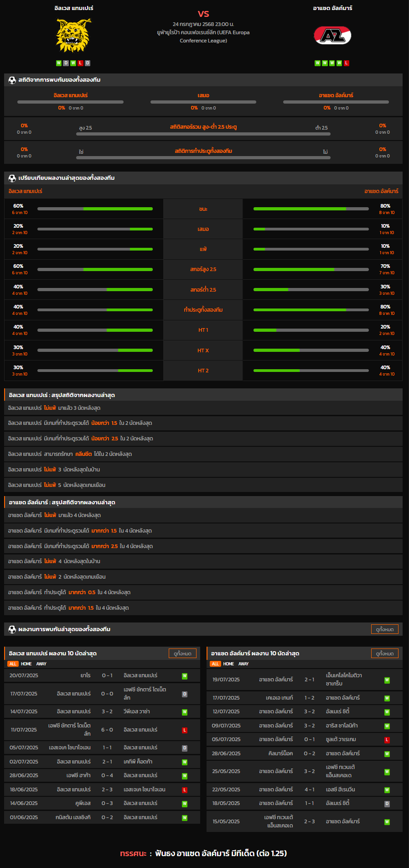This screenshot has width=409, height=868.
Task: Click W badge on 14/06/2025 คูพีเอส row
Action: pyautogui.click(x=185, y=804)
